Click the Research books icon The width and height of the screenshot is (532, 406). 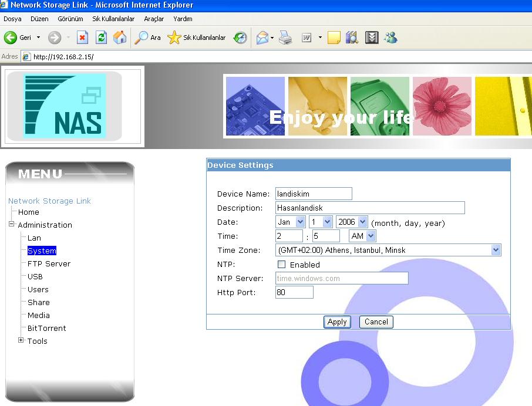[352, 38]
